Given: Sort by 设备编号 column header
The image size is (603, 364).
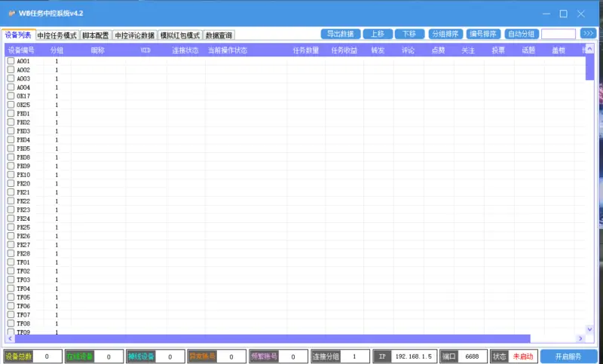Looking at the screenshot, I should (21, 50).
